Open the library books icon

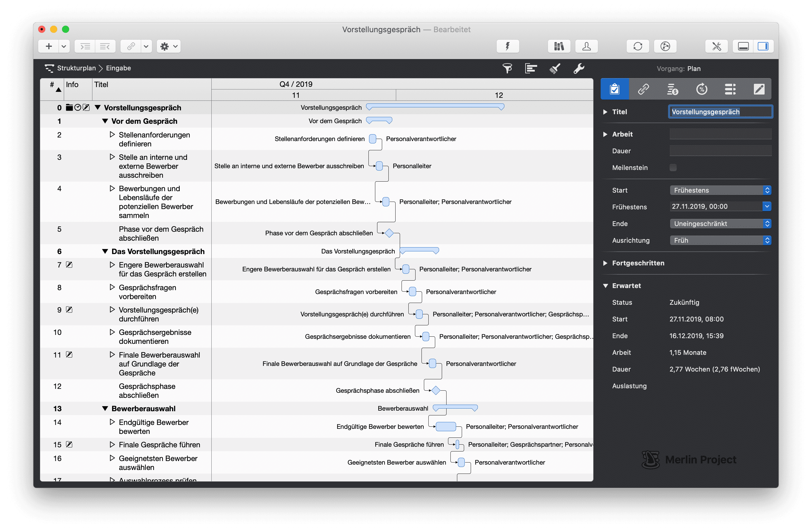click(559, 47)
